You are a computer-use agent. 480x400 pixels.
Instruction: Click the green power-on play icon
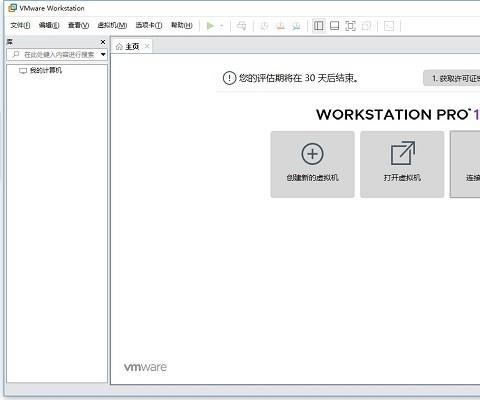(210, 26)
